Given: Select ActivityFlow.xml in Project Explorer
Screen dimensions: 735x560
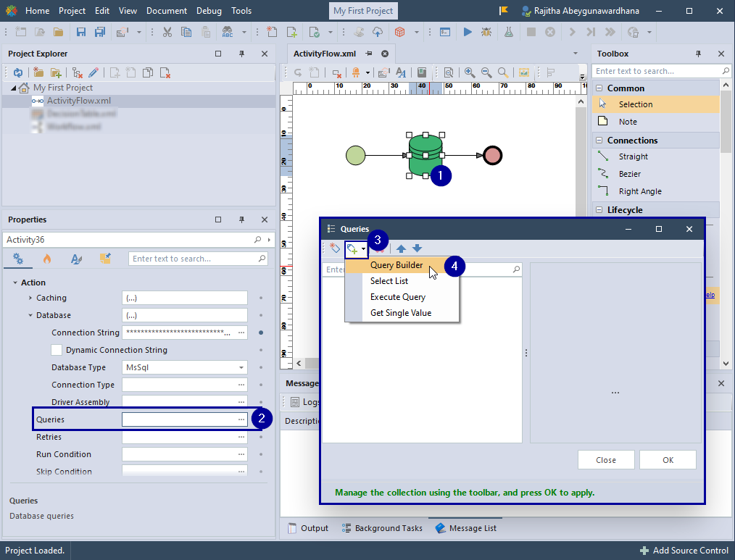Looking at the screenshot, I should coord(79,101).
